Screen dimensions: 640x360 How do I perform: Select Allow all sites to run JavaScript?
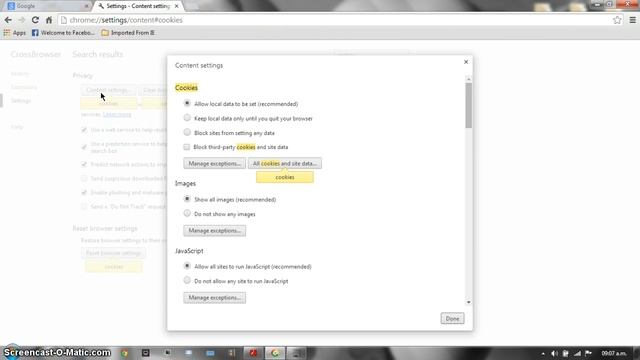pos(187,266)
